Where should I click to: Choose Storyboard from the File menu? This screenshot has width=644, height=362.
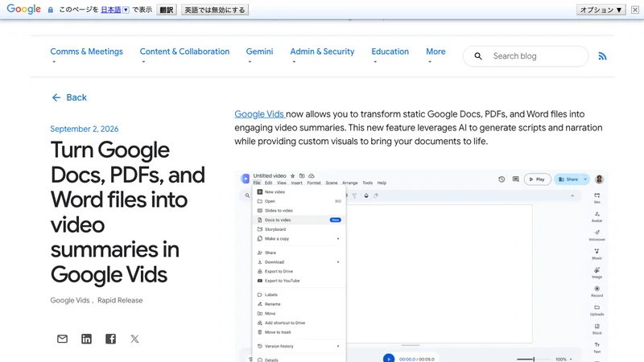pos(299,229)
